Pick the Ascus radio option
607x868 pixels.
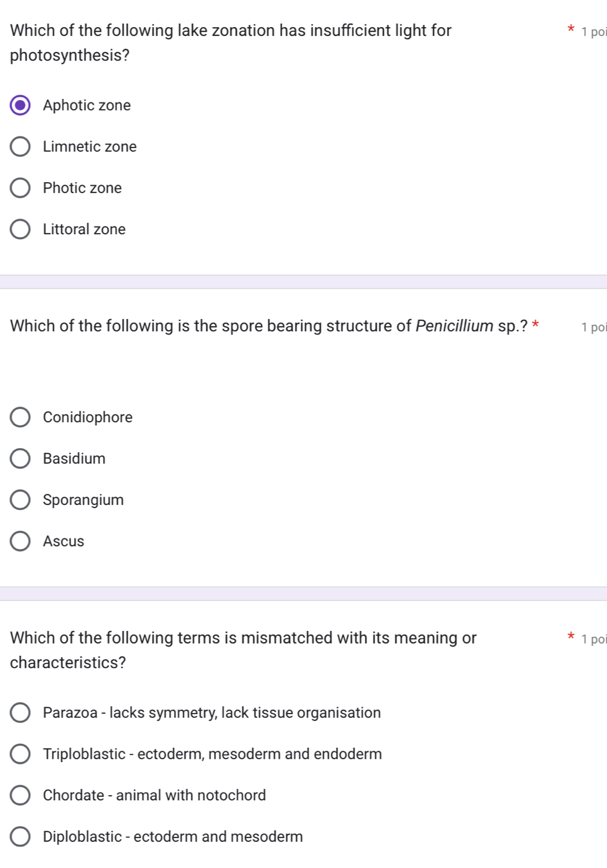click(x=20, y=541)
